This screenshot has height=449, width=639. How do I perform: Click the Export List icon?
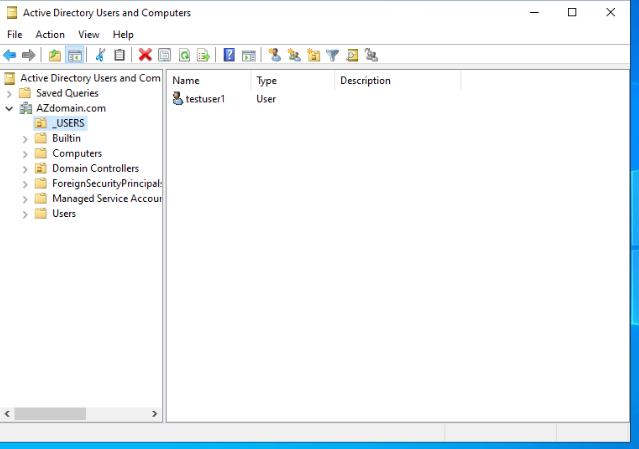coord(203,55)
